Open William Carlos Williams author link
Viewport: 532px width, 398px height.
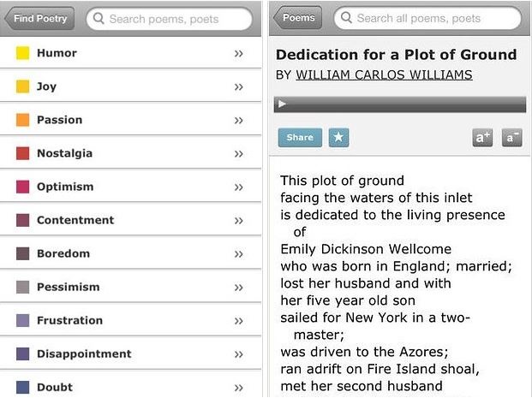[384, 75]
